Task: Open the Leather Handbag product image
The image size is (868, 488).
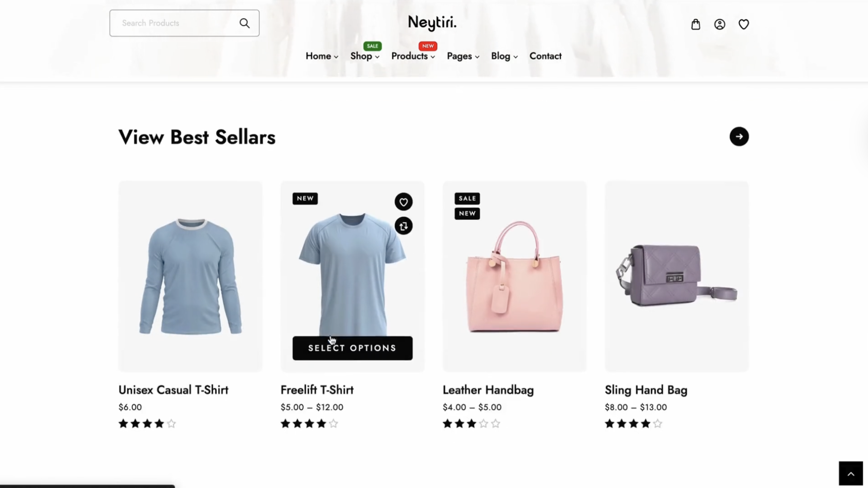Action: [x=515, y=277]
